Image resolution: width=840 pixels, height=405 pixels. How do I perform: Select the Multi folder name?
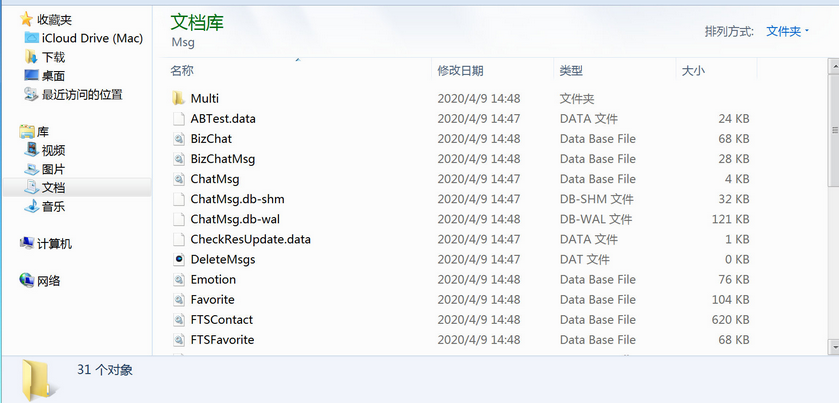point(205,99)
